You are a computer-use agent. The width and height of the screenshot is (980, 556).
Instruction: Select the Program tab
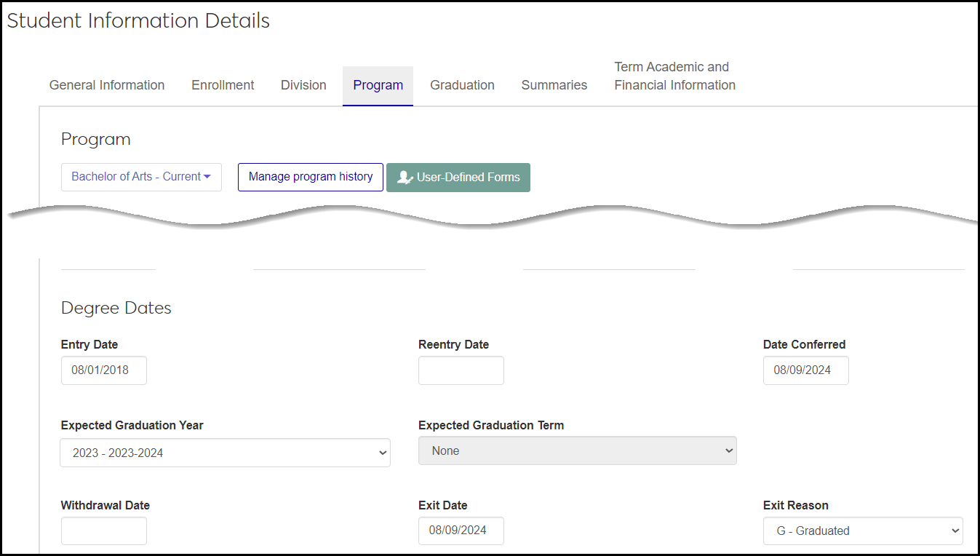point(378,85)
